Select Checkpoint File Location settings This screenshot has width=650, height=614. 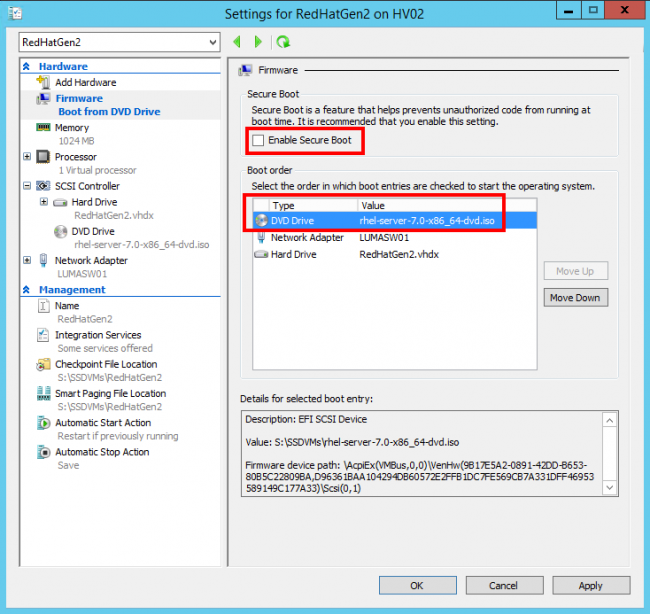pos(106,364)
